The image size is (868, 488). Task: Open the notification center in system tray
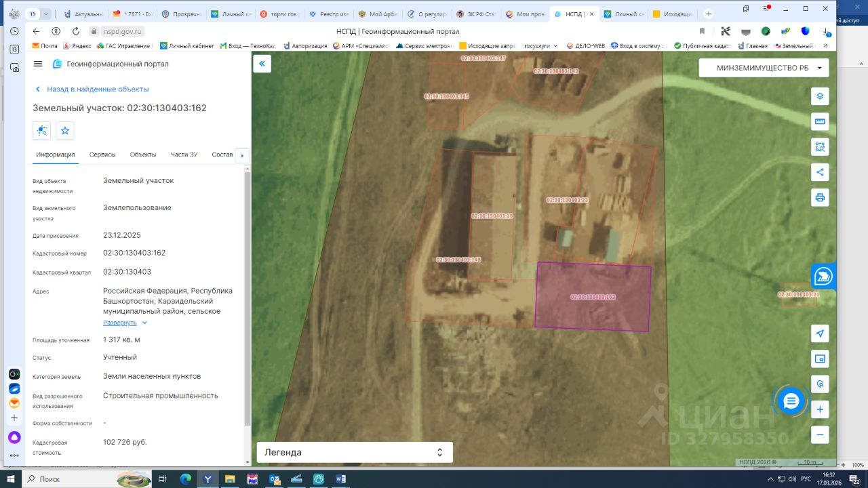point(854,479)
